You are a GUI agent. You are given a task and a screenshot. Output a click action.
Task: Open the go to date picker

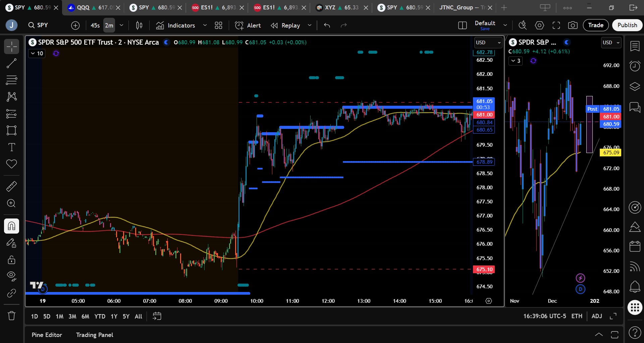157,316
